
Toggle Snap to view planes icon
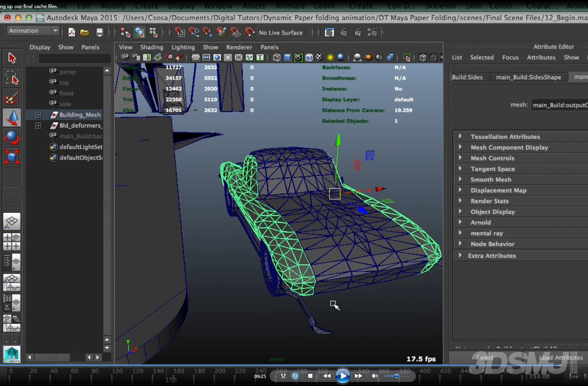(x=235, y=33)
